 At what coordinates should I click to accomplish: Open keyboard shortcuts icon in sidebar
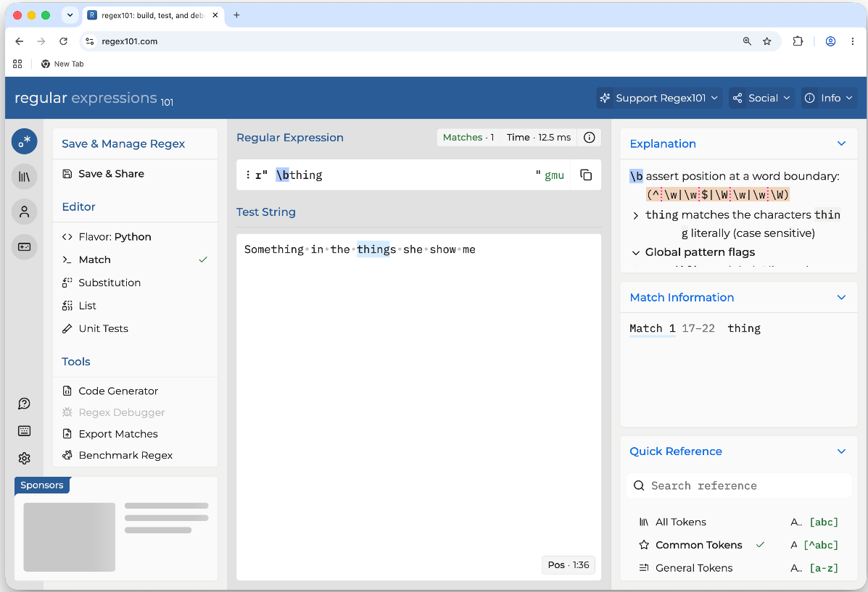pyautogui.click(x=25, y=431)
